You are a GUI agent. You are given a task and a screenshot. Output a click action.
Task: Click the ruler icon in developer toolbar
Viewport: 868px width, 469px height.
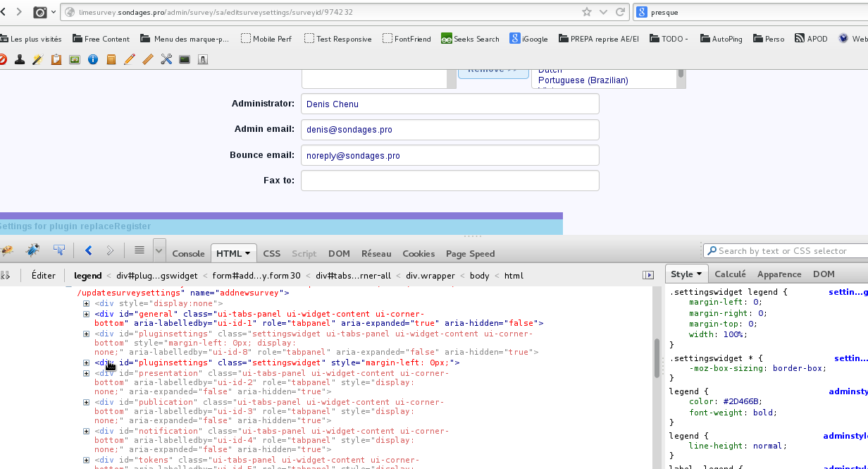tap(147, 60)
